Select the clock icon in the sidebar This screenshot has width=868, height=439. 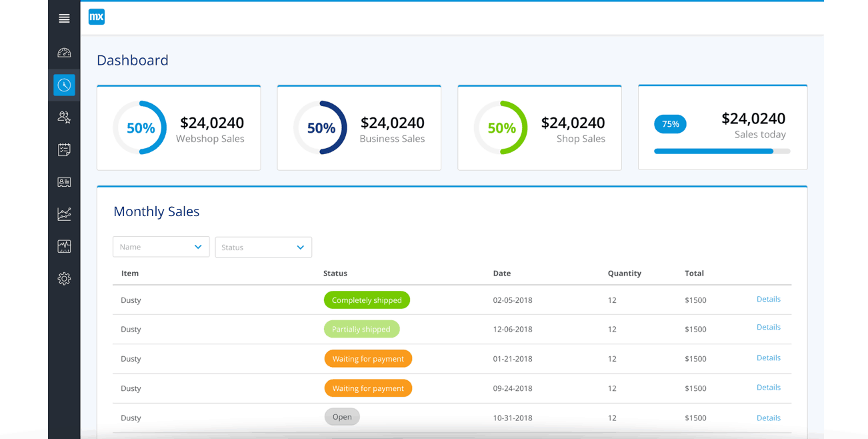[64, 85]
